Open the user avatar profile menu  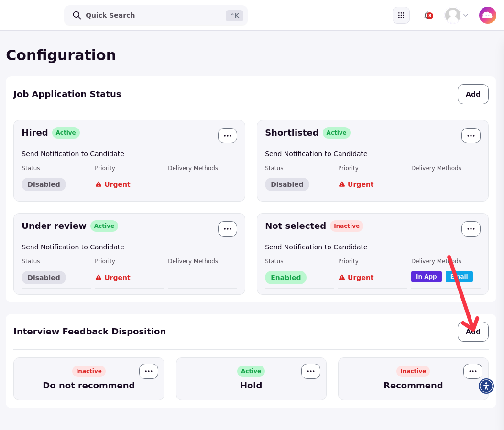(x=457, y=15)
